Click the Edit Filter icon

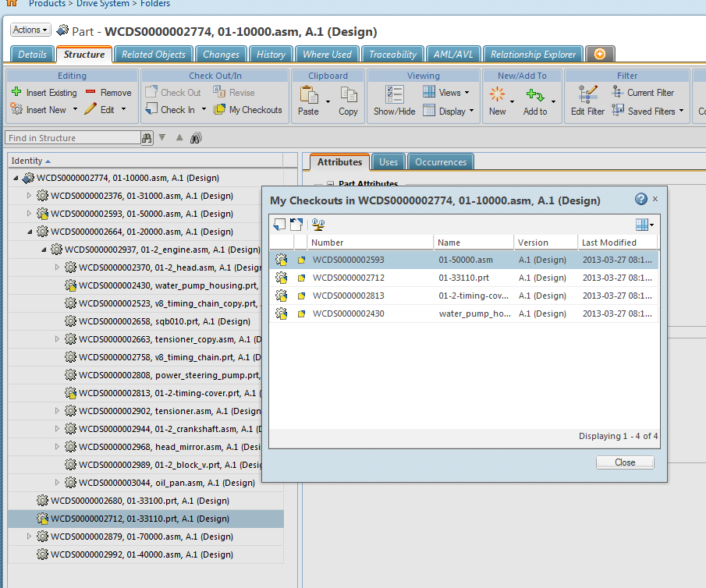[x=587, y=94]
